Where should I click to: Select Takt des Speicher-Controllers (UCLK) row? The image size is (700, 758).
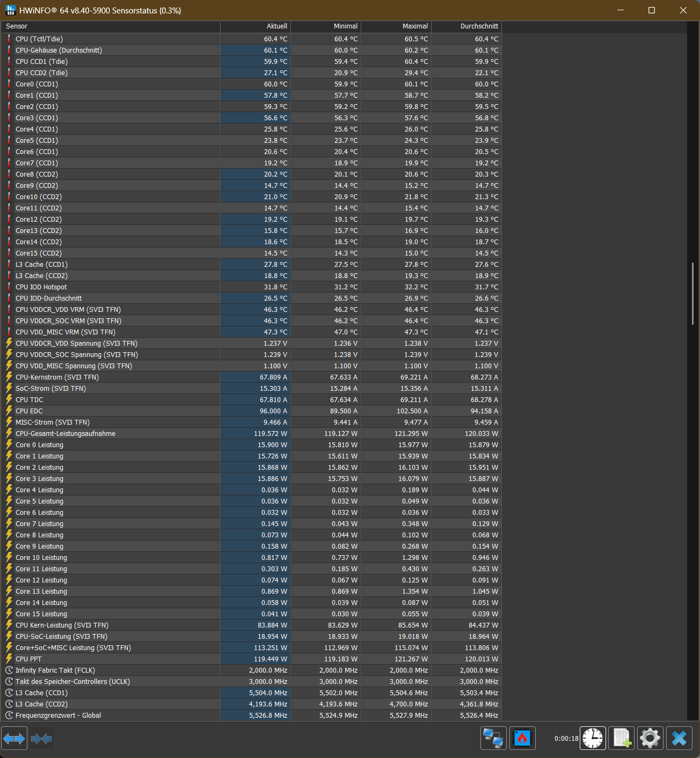252,682
